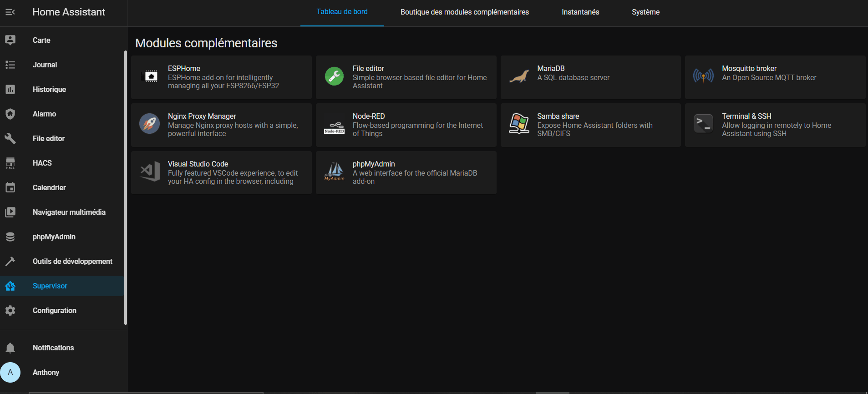868x394 pixels.
Task: Click the phpMyAdmin database icon in sidebar
Action: (10, 237)
